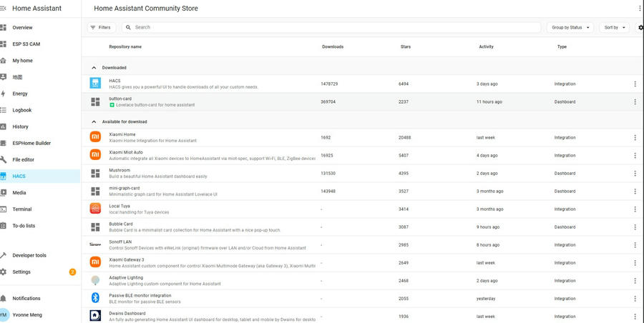
Task: Open the Terminal console icon
Action: pos(4,209)
